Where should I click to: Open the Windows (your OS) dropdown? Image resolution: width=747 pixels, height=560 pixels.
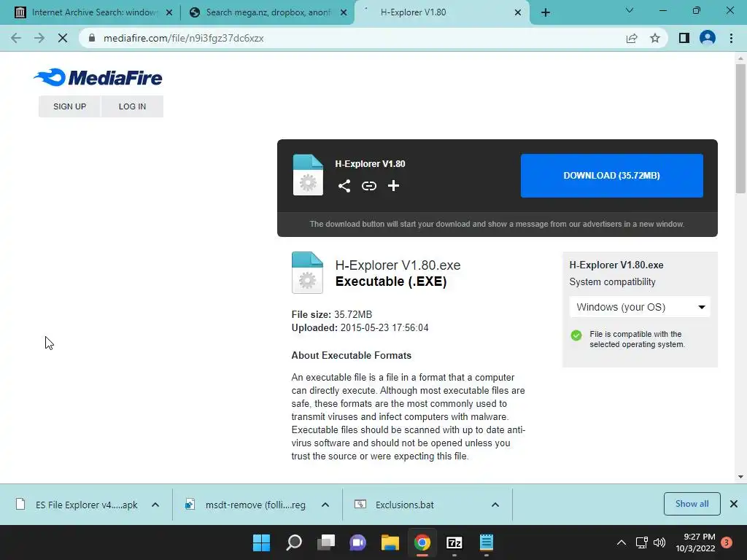640,307
